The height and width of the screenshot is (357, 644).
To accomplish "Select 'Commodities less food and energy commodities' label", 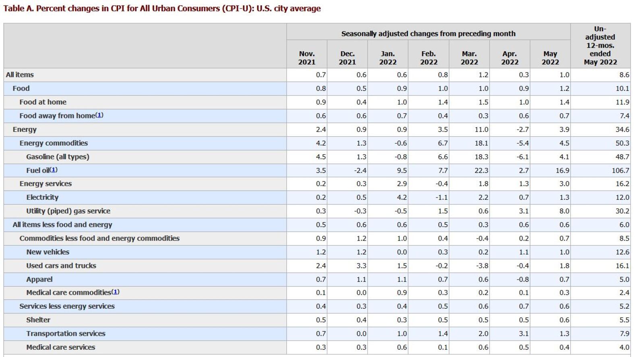I will pos(99,239).
